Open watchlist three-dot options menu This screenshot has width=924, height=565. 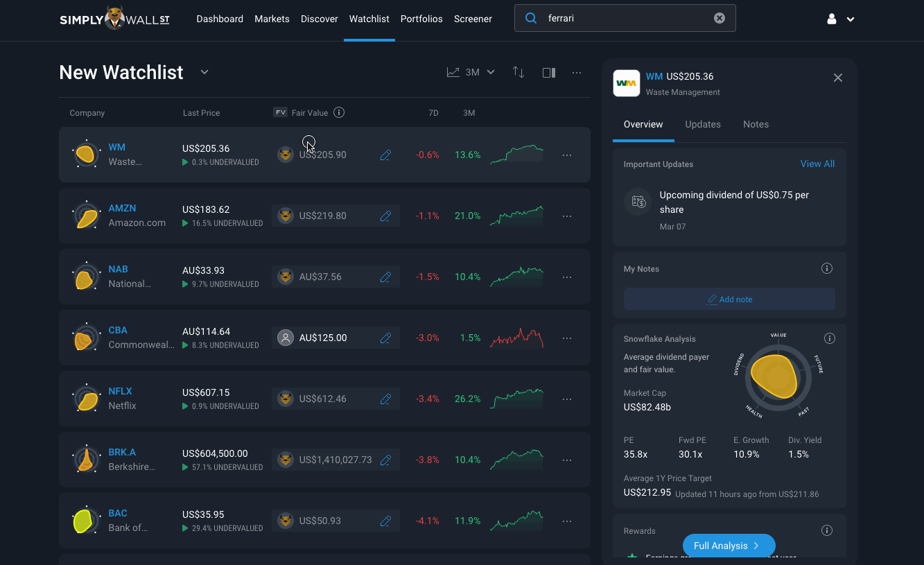[x=577, y=73]
